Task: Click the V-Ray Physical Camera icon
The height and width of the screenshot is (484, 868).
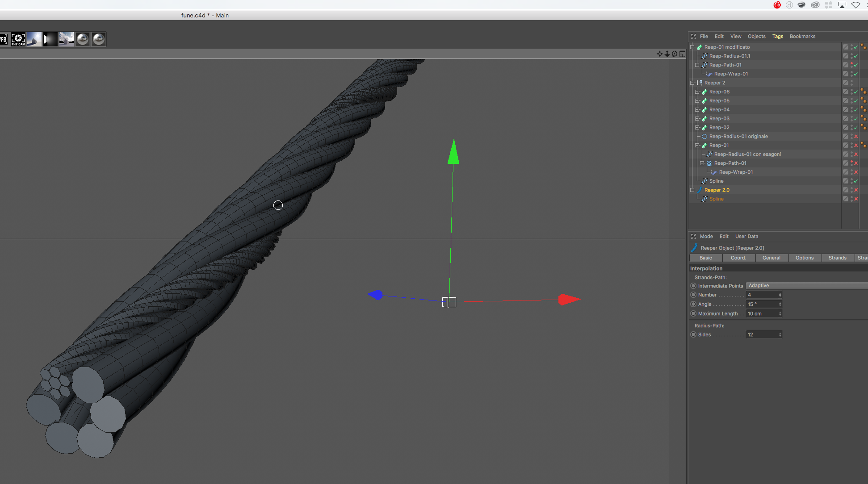Action: pos(18,39)
